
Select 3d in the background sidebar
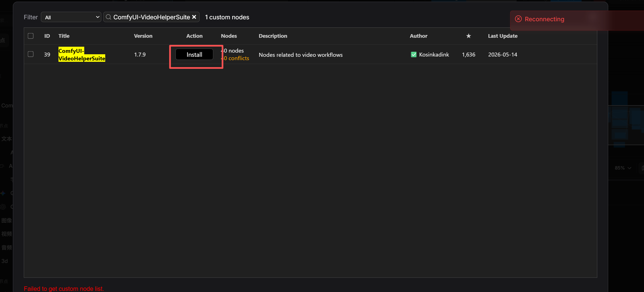4,261
